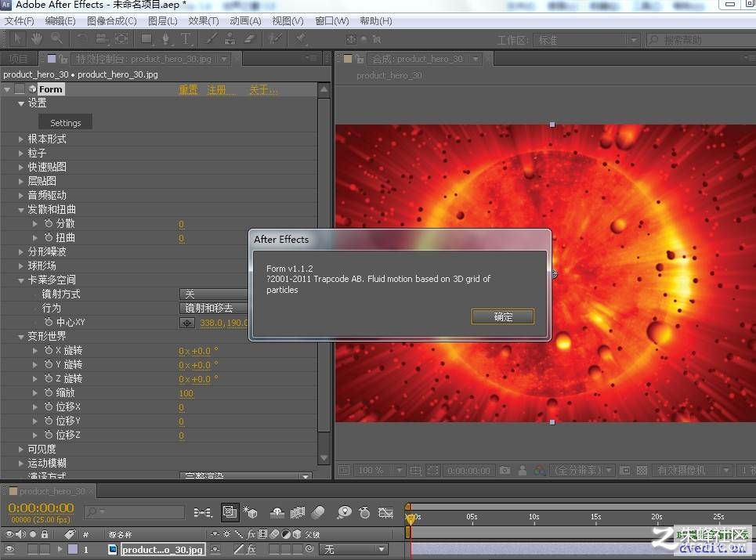Click the region of interest icon

click(625, 470)
